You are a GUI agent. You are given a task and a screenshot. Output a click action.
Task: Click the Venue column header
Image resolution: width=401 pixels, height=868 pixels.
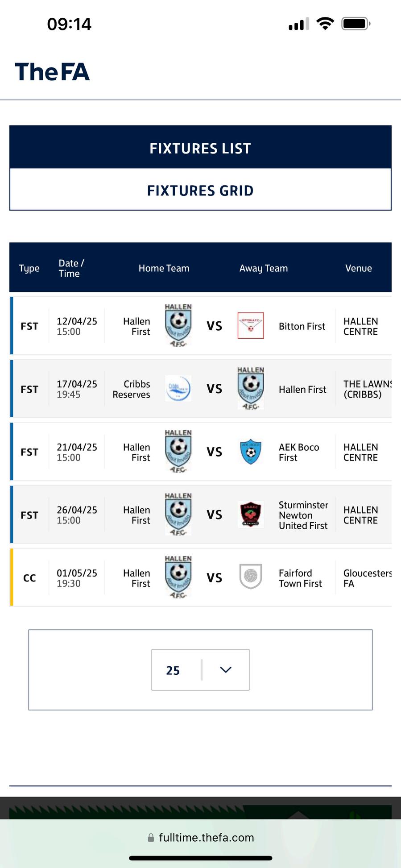358,268
